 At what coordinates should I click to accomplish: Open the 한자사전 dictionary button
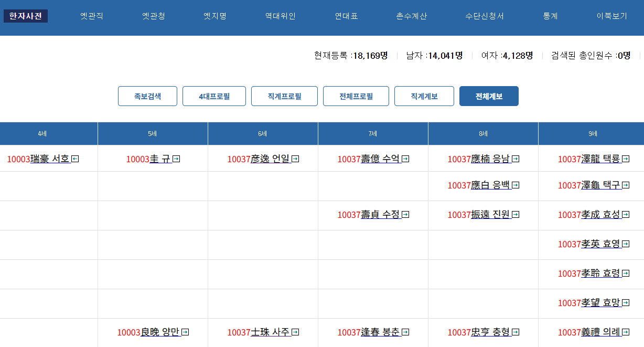pos(26,16)
